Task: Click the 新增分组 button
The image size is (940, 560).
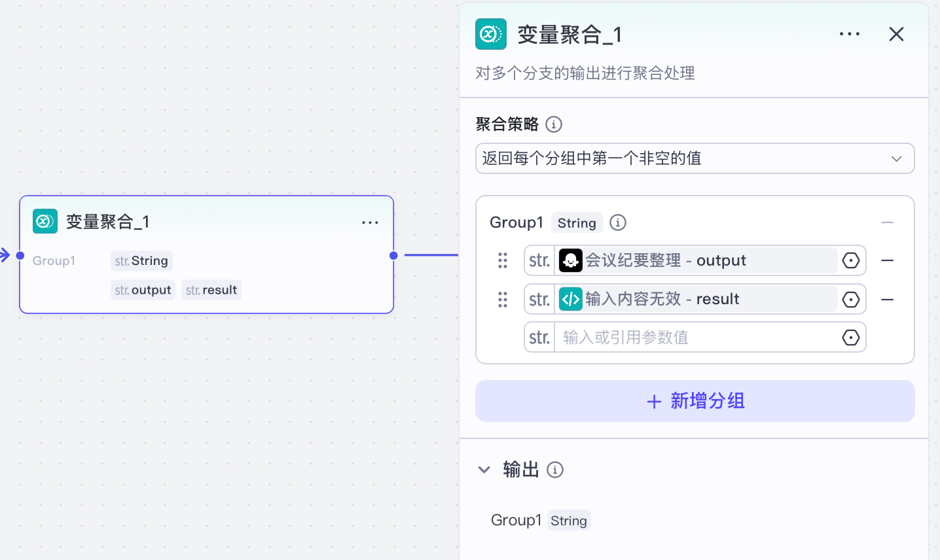Action: [x=695, y=401]
